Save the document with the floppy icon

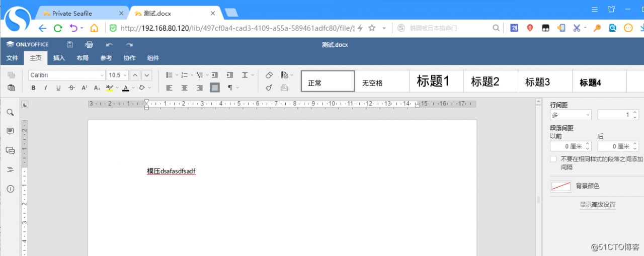point(70,45)
